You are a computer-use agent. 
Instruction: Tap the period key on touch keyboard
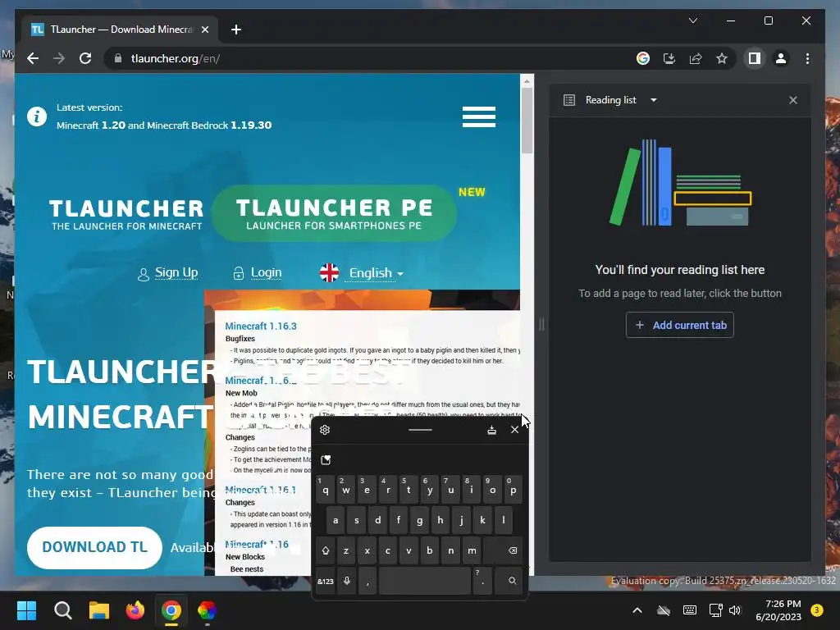tap(482, 581)
